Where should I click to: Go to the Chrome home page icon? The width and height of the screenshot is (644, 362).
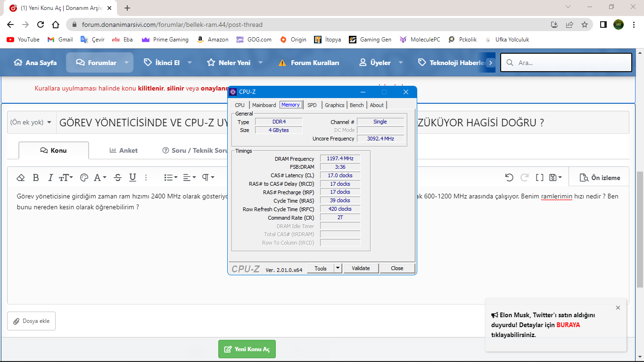pyautogui.click(x=56, y=25)
